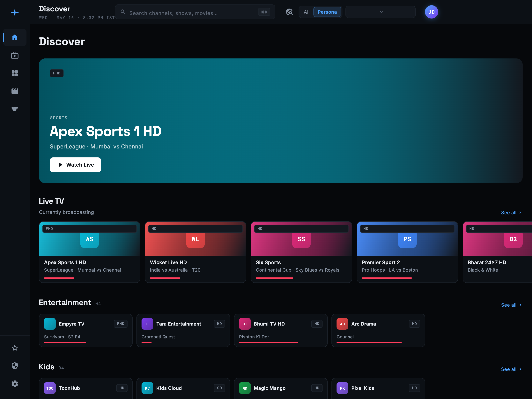See all Kids channels
Viewport: 532px width, 399px height.
(x=511, y=369)
